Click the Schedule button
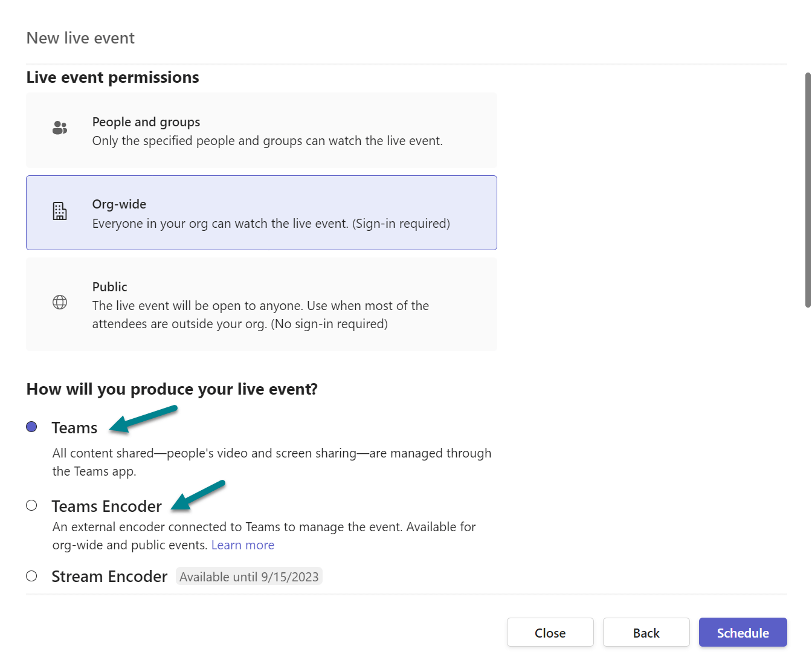The image size is (812, 669). [x=743, y=632]
